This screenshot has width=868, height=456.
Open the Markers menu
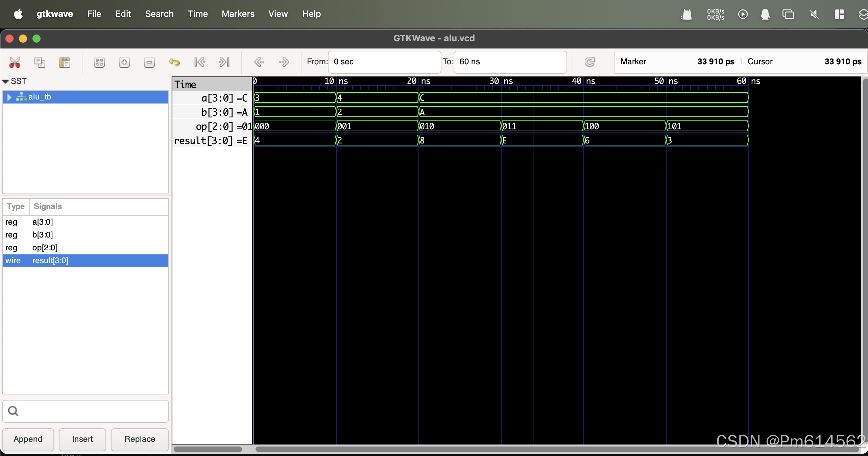tap(238, 14)
